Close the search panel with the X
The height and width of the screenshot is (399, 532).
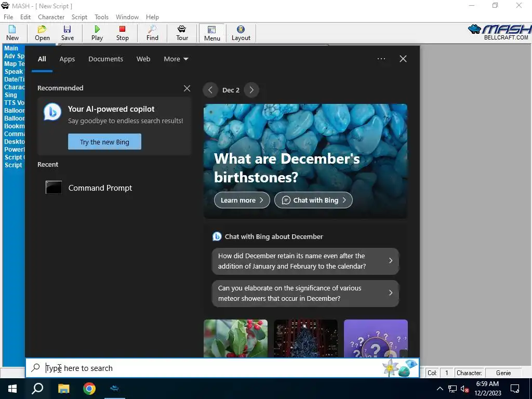tap(403, 59)
